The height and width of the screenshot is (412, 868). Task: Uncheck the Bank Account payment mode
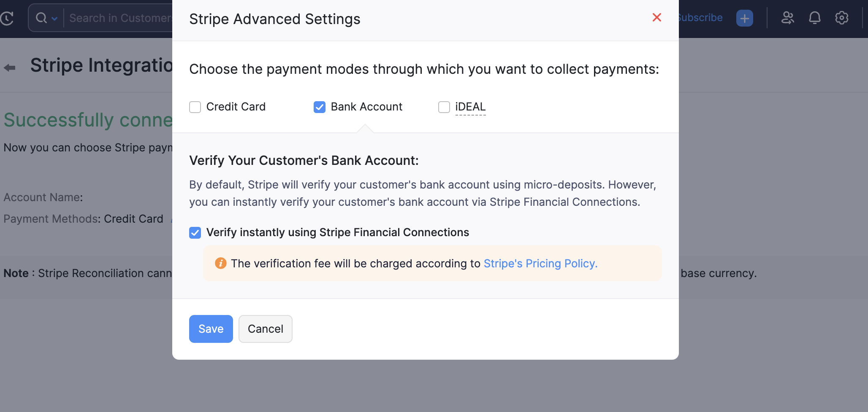(320, 107)
